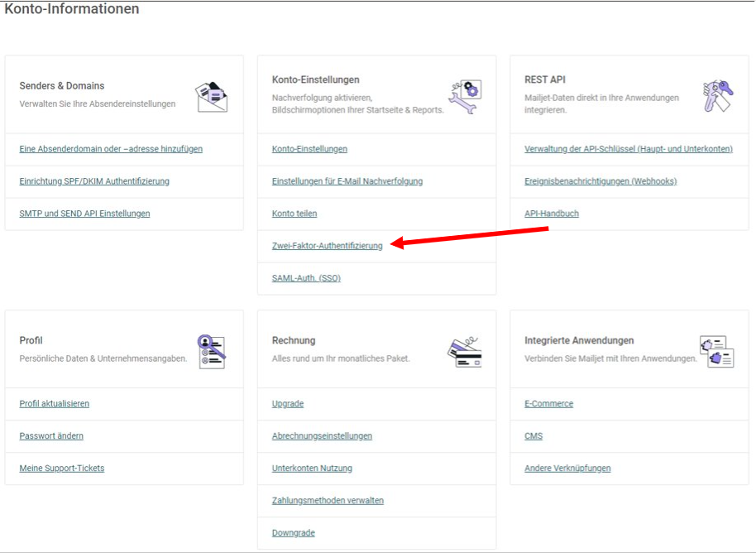Screen dimensions: 756x553
Task: Open Abrechnungseinstellungen link
Action: 322,435
